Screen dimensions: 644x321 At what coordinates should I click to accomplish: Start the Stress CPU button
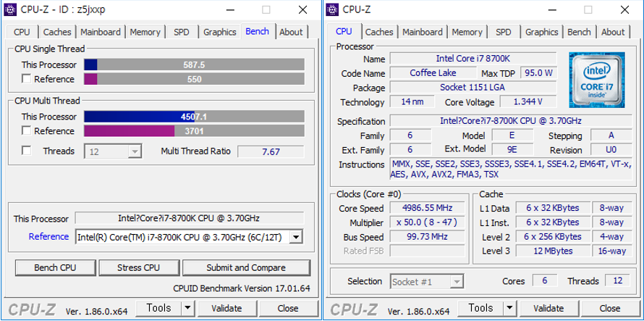coord(138,268)
